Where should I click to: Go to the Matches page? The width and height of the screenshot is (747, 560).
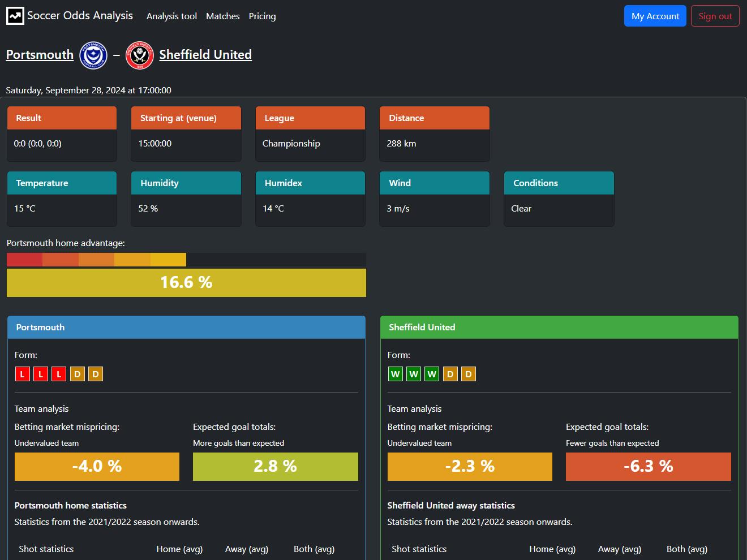[x=223, y=16]
